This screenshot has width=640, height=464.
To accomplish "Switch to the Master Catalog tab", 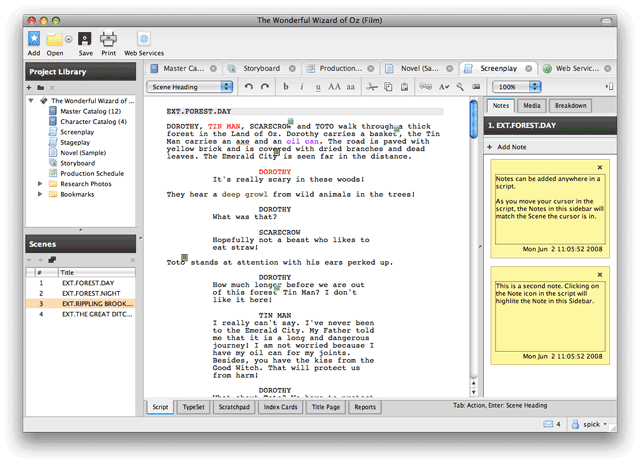I will click(183, 69).
